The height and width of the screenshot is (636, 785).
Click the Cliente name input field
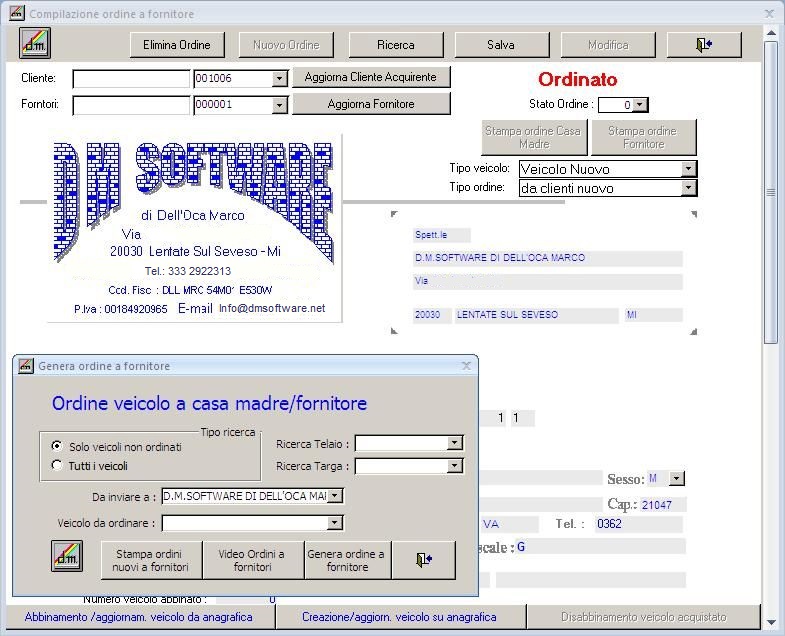[131, 79]
